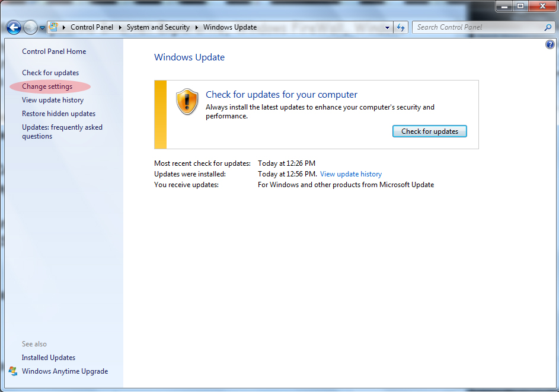
Task: Click 'Most recent check for updates:' label
Action: tap(202, 163)
